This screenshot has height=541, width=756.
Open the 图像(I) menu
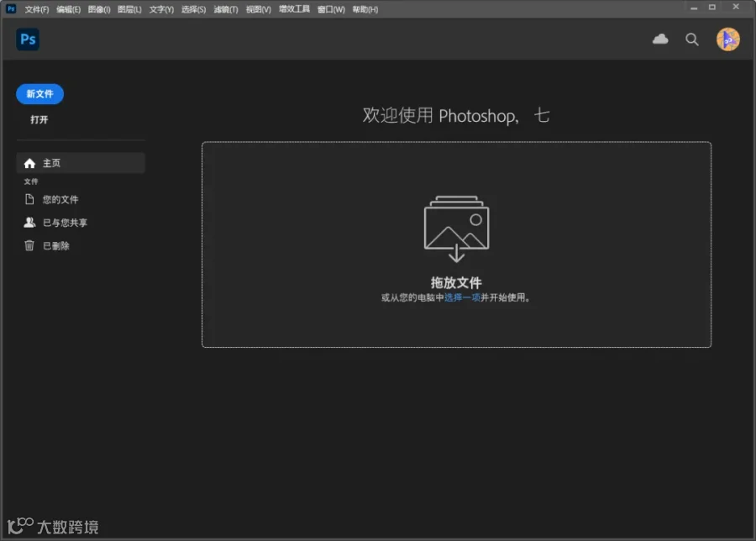point(99,9)
